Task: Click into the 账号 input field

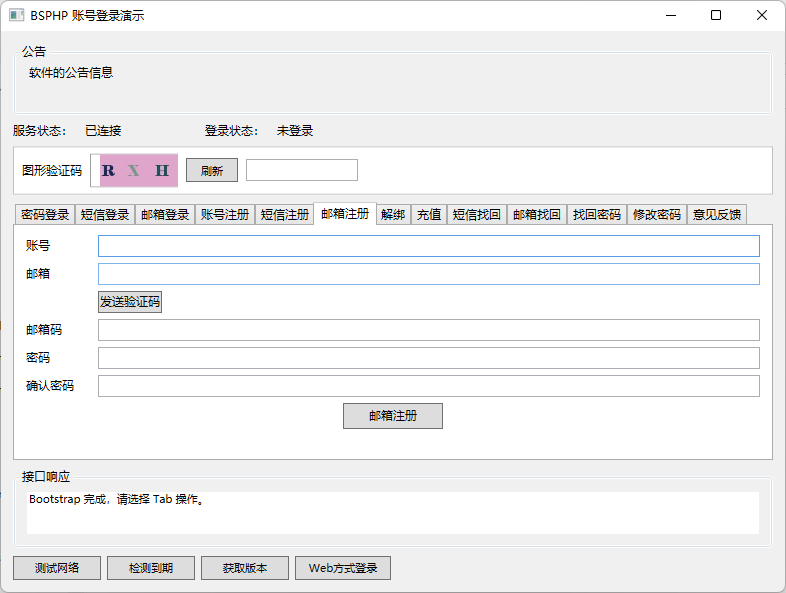Action: point(429,246)
